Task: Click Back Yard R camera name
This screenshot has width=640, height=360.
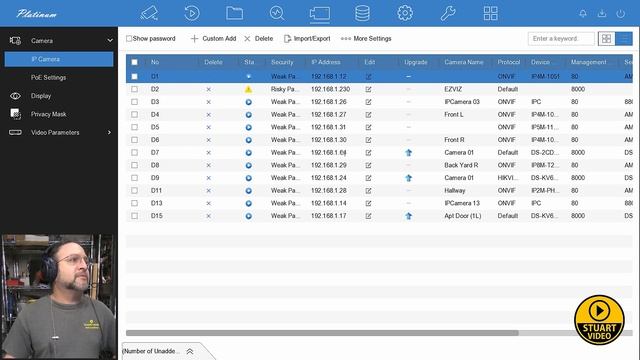Action: pyautogui.click(x=461, y=165)
